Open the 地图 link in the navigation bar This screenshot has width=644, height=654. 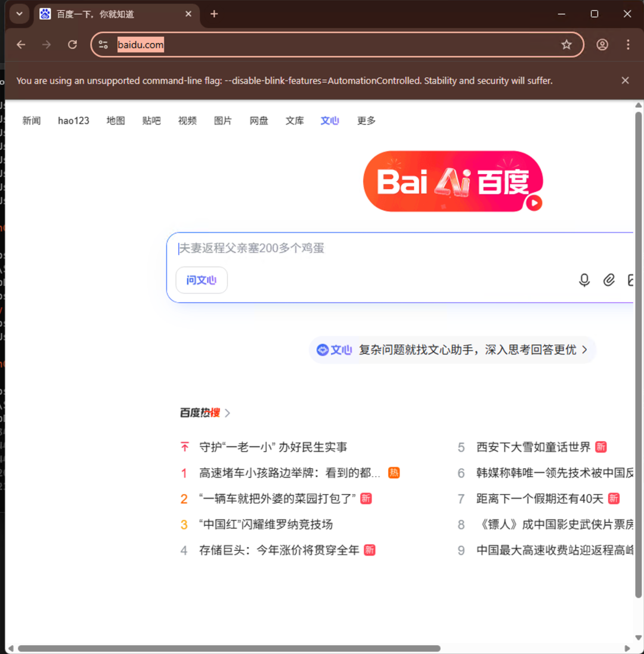(x=115, y=120)
